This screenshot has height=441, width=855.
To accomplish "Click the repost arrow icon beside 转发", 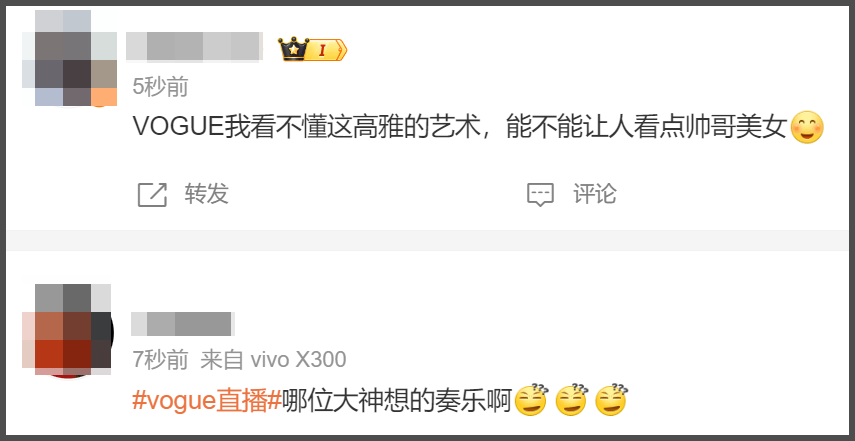I will click(x=152, y=195).
